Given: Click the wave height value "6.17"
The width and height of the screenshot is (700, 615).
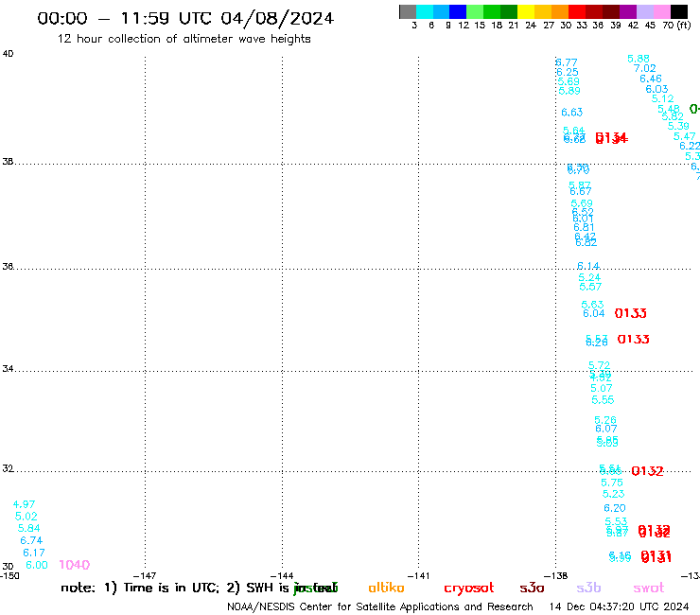Looking at the screenshot, I should [34, 553].
